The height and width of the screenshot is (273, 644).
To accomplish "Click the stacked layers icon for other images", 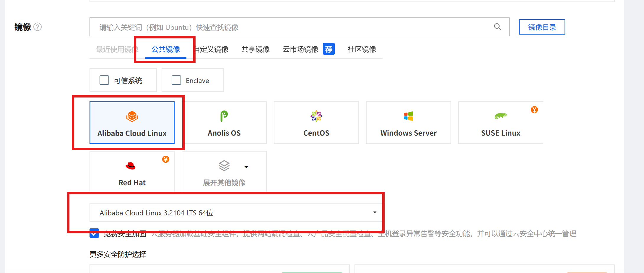I will [x=224, y=166].
